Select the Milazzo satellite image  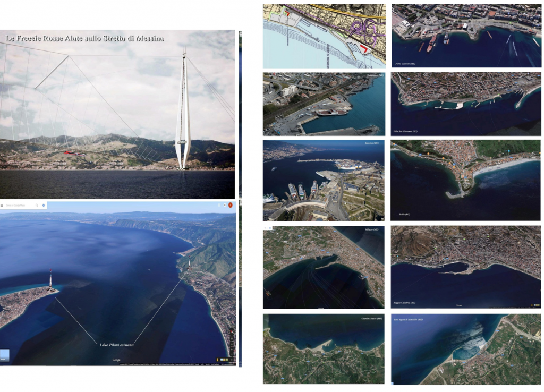(x=323, y=267)
